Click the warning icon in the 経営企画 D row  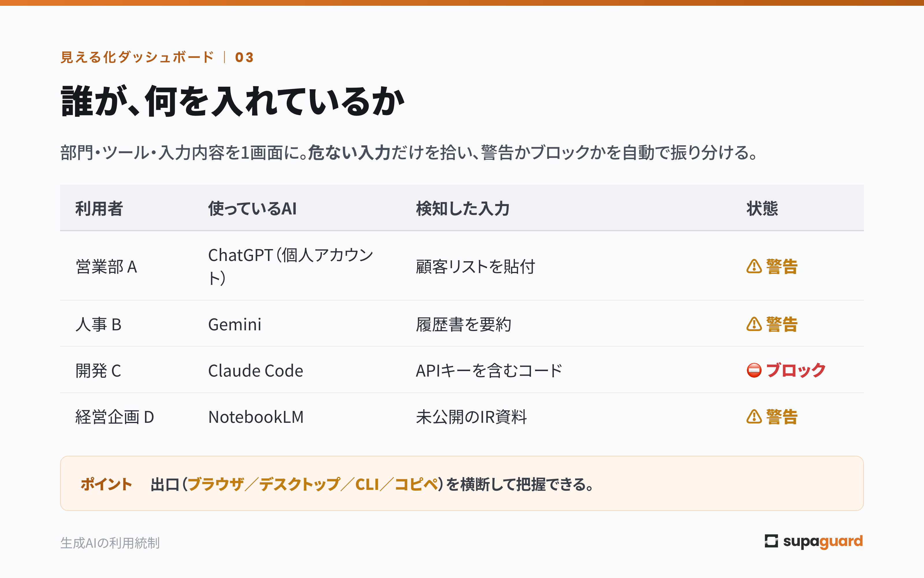[x=754, y=417]
